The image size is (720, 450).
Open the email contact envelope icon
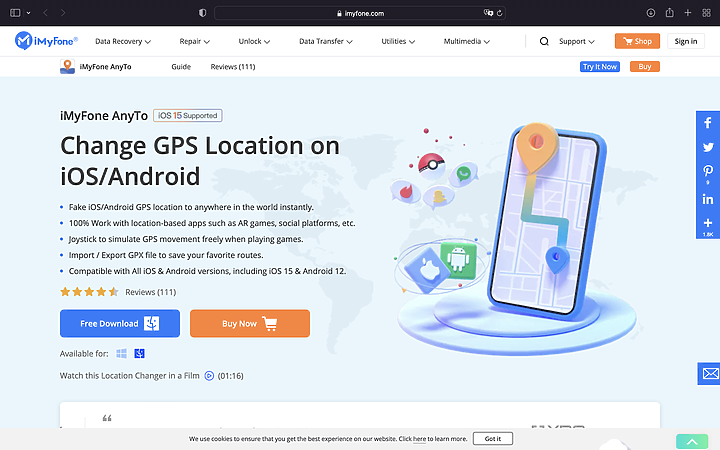pyautogui.click(x=710, y=373)
